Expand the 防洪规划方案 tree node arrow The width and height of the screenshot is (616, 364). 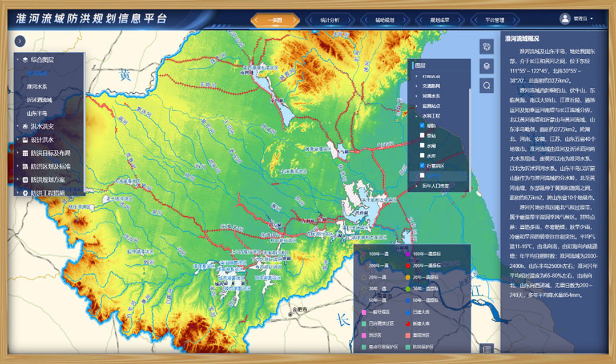point(18,180)
